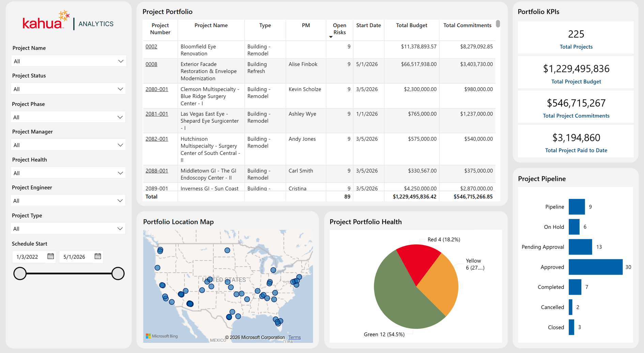
Task: Open project number 0002 link
Action: tap(151, 46)
